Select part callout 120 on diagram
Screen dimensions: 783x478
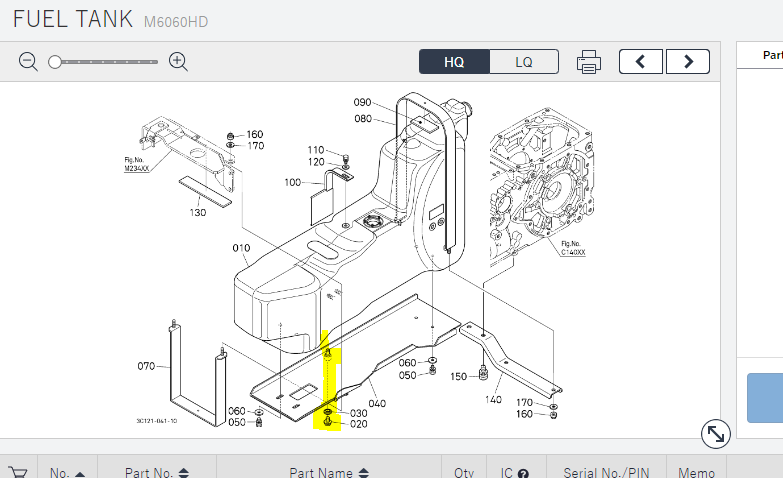point(316,162)
